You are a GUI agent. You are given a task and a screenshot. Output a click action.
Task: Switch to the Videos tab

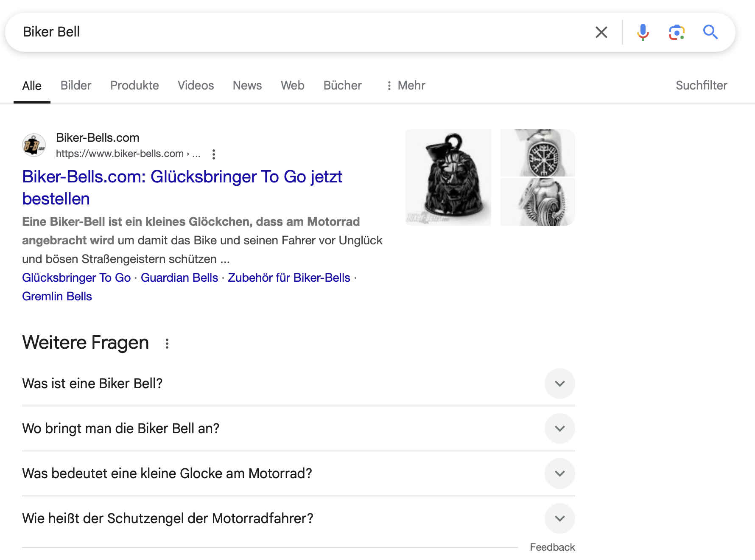[x=196, y=86]
